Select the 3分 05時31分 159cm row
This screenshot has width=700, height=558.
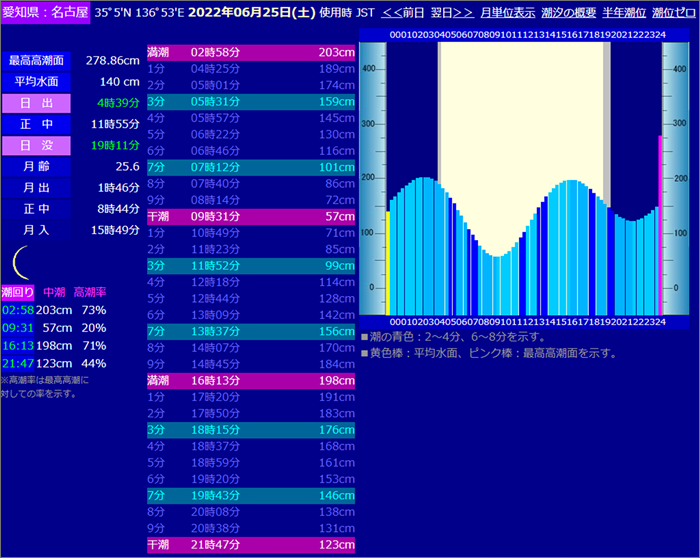pos(251,102)
